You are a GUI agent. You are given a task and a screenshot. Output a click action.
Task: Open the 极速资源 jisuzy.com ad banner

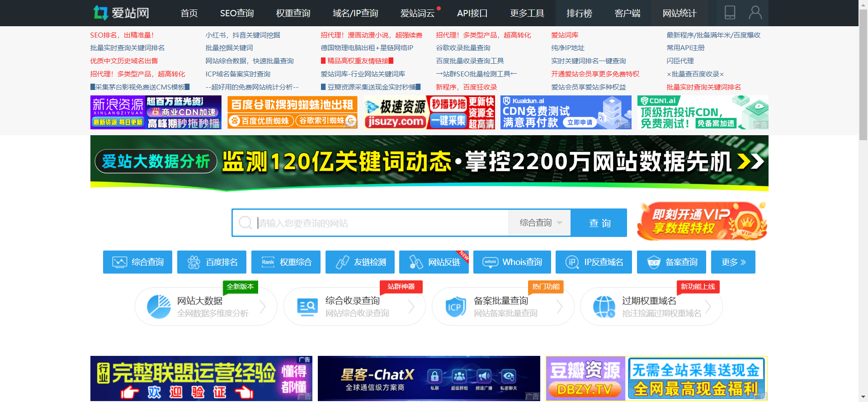click(429, 112)
